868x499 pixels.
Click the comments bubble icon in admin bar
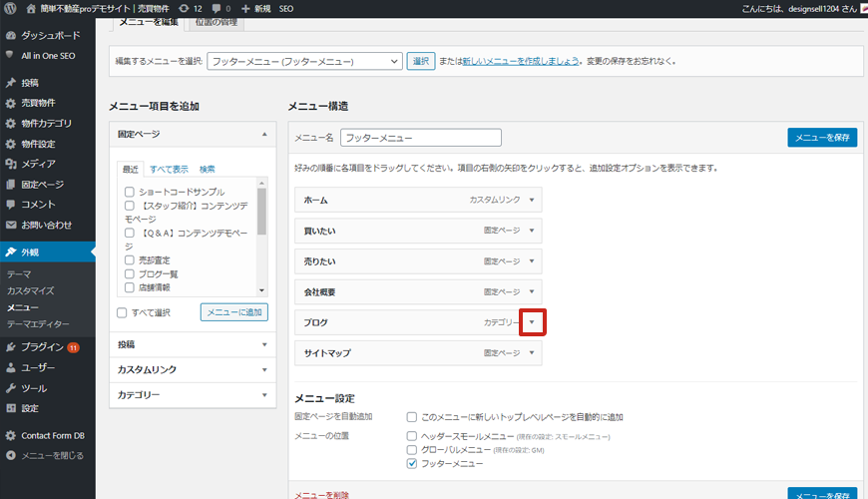pyautogui.click(x=219, y=8)
